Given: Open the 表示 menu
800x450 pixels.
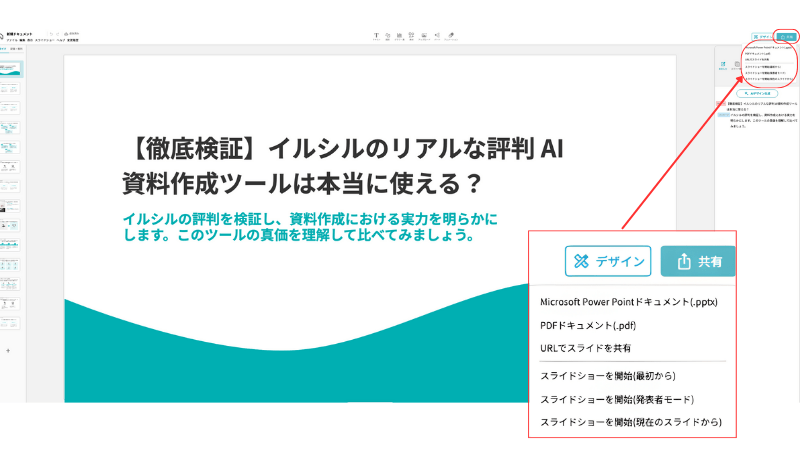Looking at the screenshot, I should (30, 40).
